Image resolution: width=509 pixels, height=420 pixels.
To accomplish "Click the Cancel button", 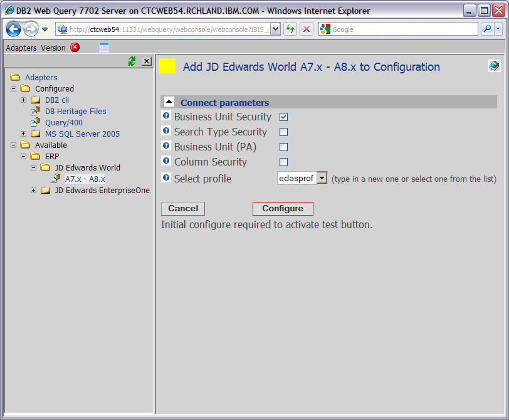I will coord(183,208).
